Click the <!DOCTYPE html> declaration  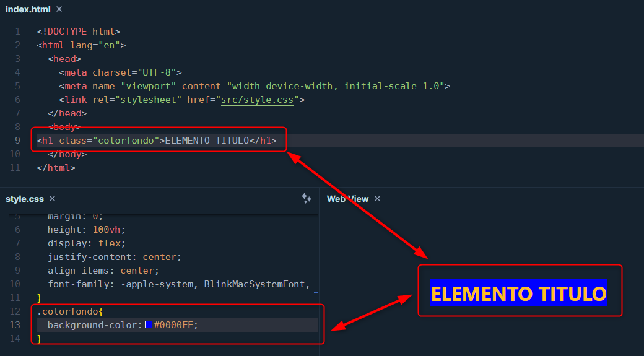coord(78,32)
